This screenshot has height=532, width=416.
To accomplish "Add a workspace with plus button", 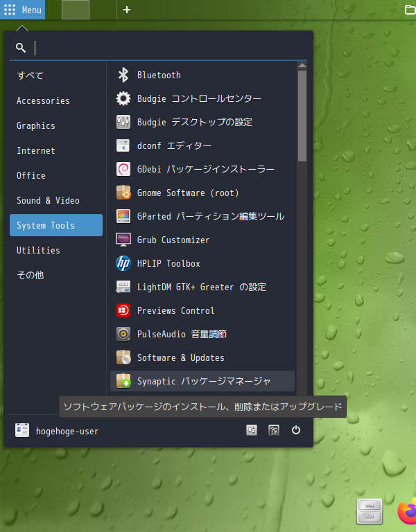I will click(127, 10).
